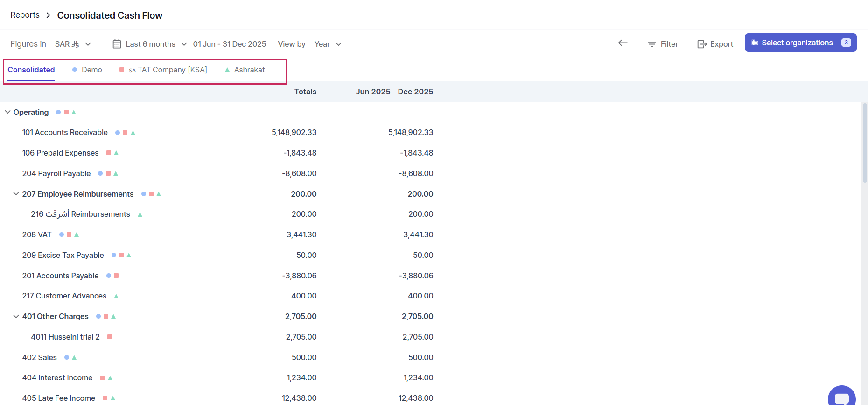The height and width of the screenshot is (405, 868).
Task: Click green triangle beside 217 Customer Advances
Action: (116, 296)
